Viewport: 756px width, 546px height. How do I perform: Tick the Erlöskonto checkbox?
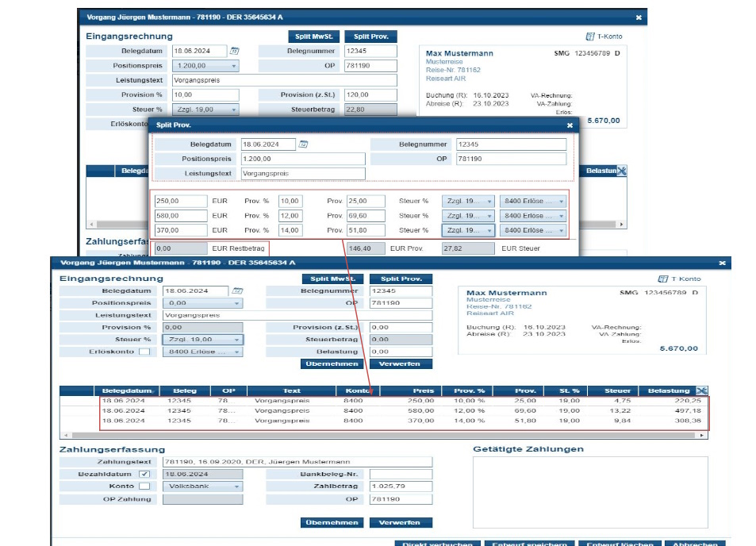point(144,352)
